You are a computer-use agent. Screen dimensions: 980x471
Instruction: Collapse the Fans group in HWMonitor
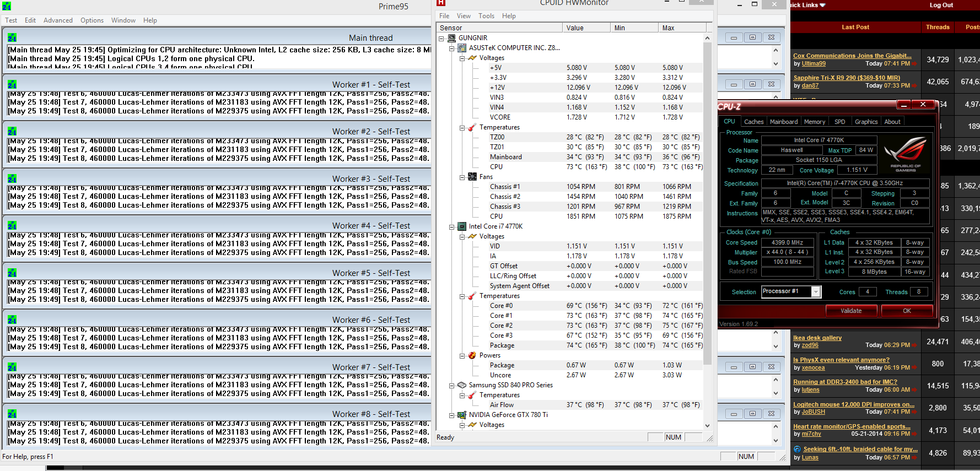pos(462,177)
